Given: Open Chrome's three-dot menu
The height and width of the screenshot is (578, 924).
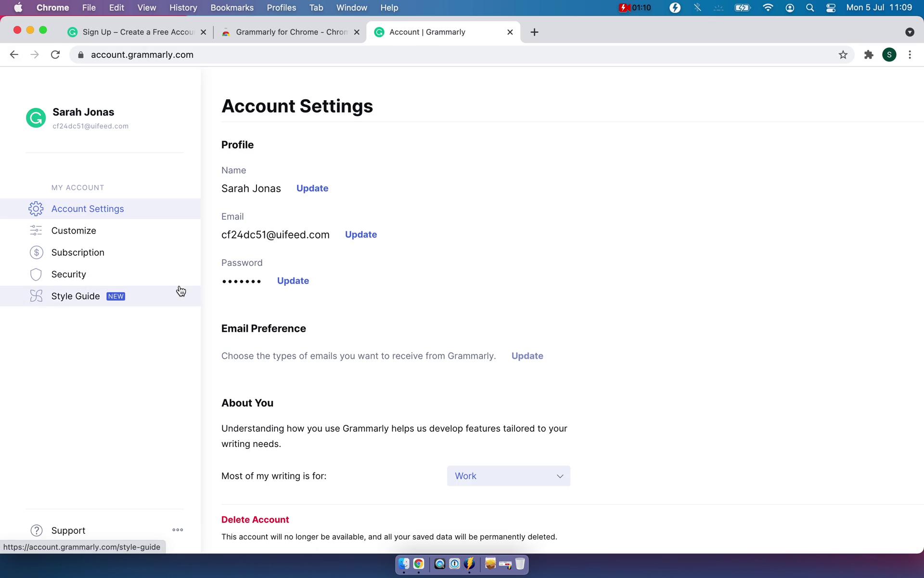Looking at the screenshot, I should (x=910, y=55).
